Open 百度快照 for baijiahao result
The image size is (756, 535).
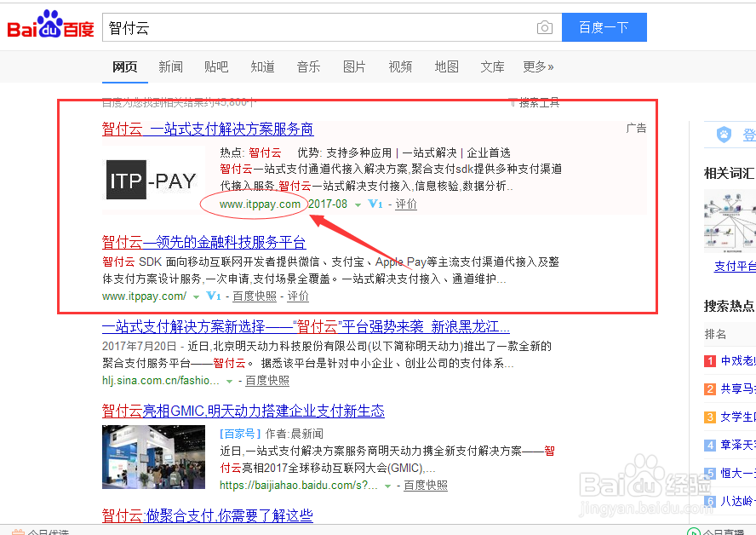426,486
